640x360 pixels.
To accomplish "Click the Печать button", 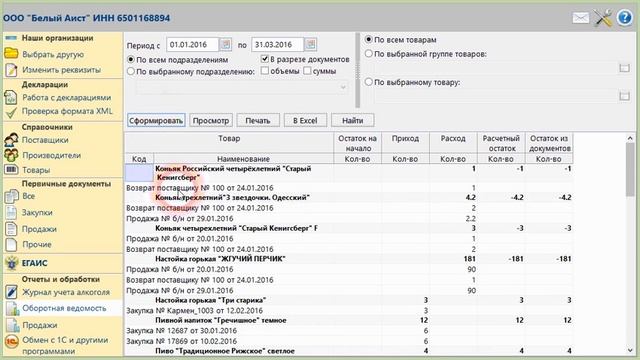I will 258,120.
